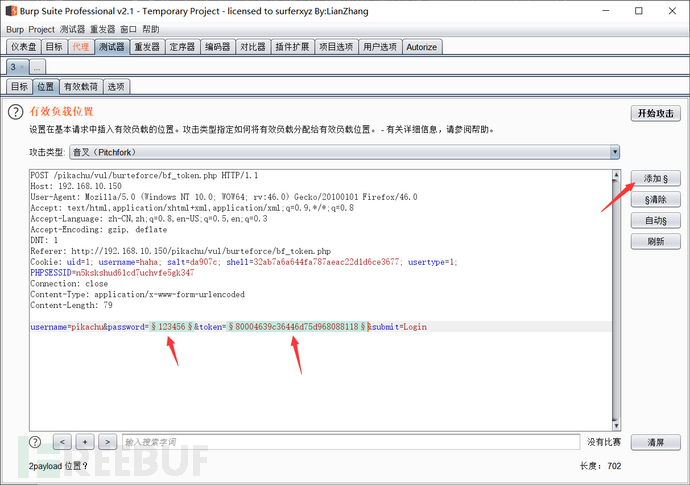Image resolution: width=690 pixels, height=485 pixels.
Task: Open the Project menu
Action: pyautogui.click(x=41, y=29)
